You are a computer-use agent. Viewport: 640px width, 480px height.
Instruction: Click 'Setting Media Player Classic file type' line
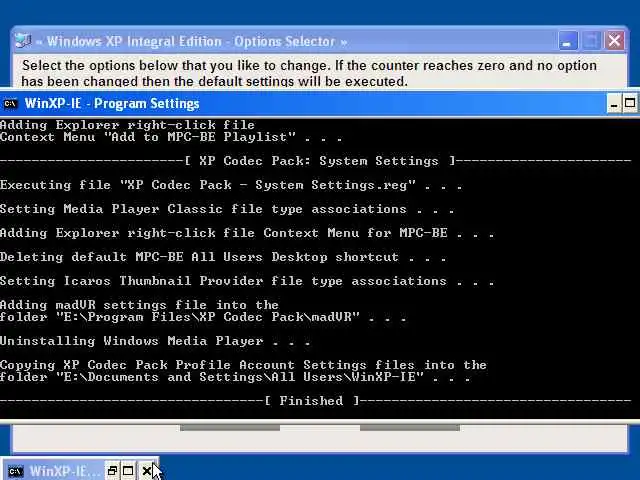pyautogui.click(x=227, y=209)
